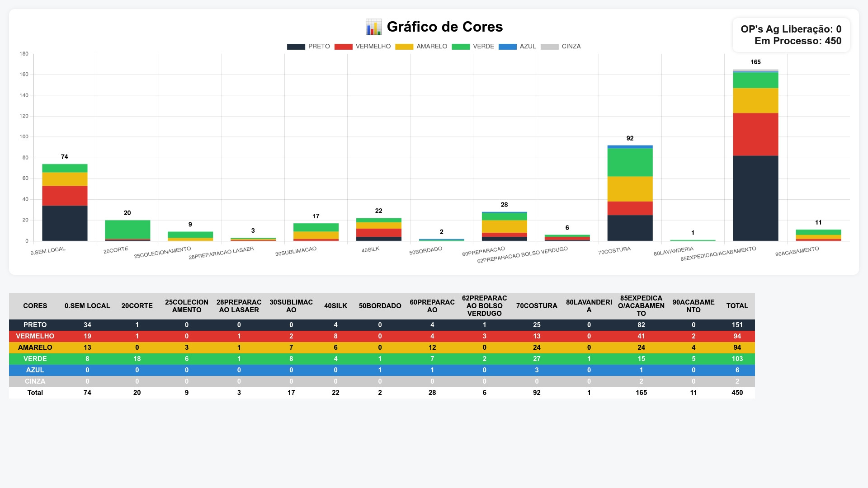
Task: Click the 70COSTURA table column header
Action: [x=537, y=306]
